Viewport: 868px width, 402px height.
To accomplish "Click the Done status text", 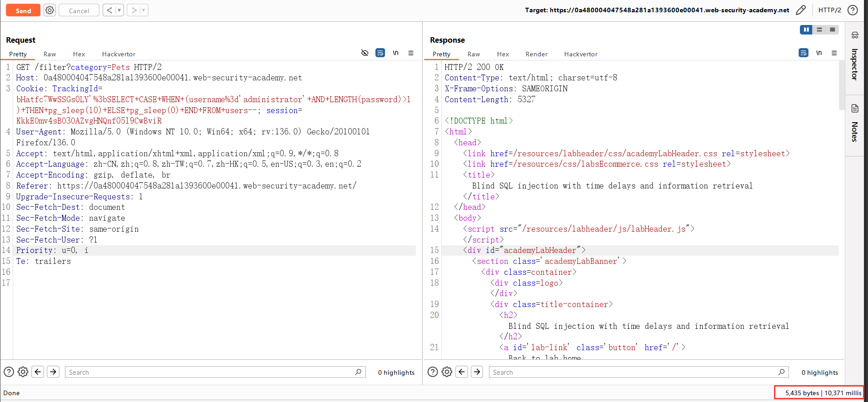I will pyautogui.click(x=11, y=393).
